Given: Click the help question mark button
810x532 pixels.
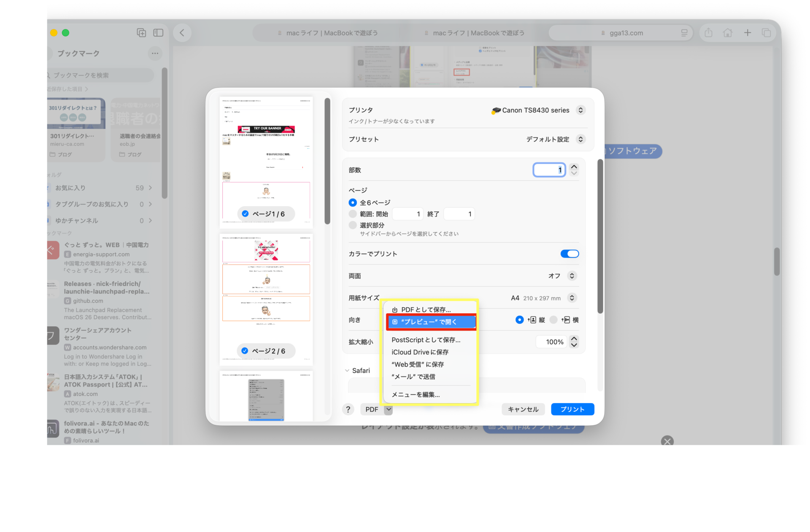Looking at the screenshot, I should tap(348, 409).
